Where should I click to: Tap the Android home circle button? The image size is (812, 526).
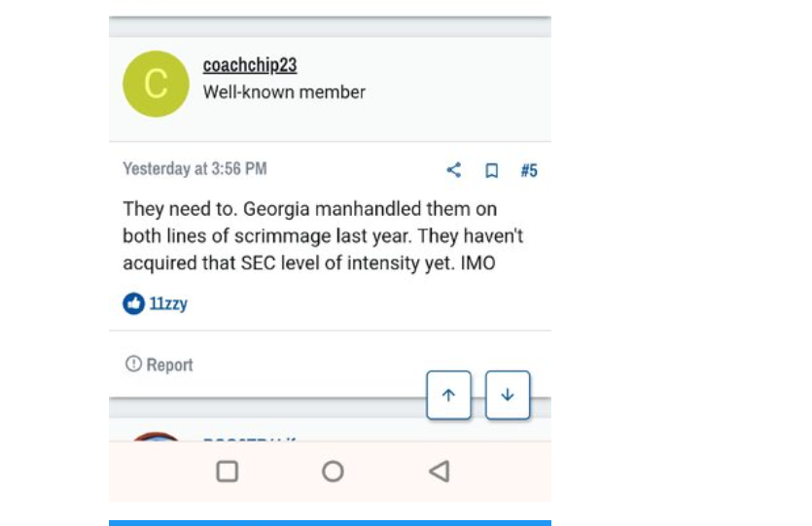[x=333, y=472]
